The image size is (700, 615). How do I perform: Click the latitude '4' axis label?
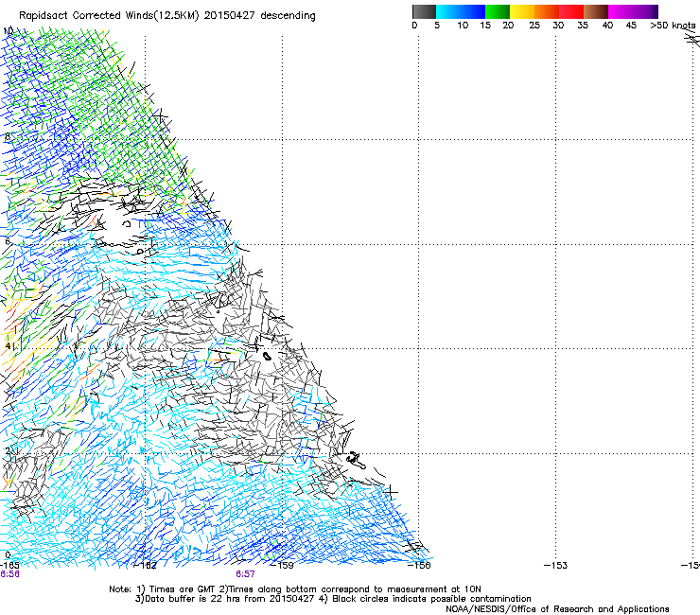(x=8, y=346)
